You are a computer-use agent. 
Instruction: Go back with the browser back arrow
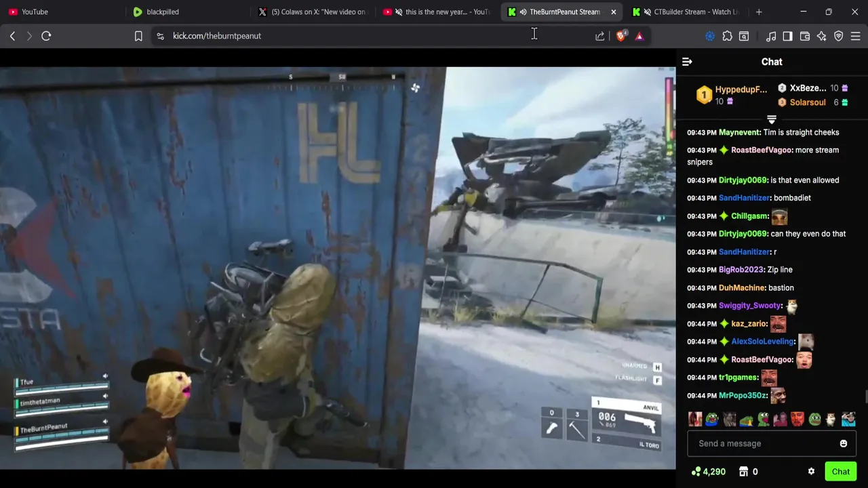(x=12, y=36)
